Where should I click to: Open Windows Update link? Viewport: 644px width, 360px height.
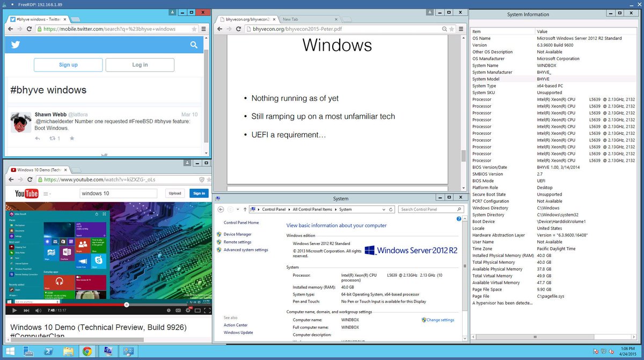pyautogui.click(x=238, y=333)
